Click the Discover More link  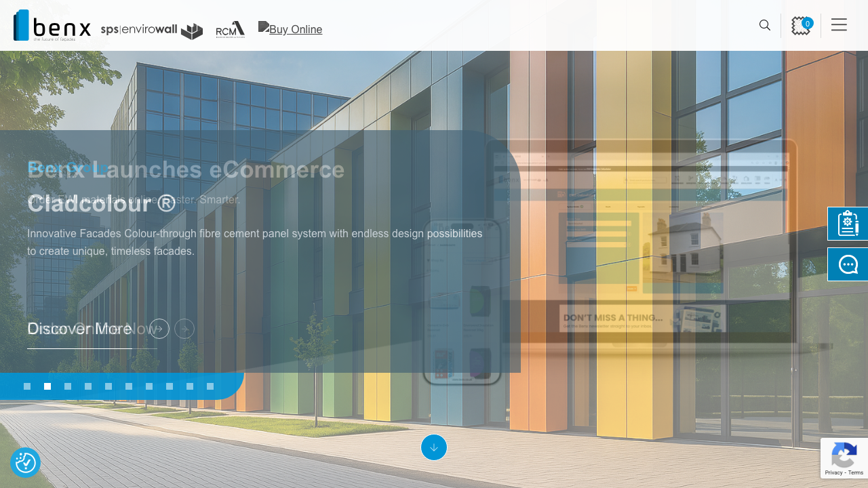point(79,329)
